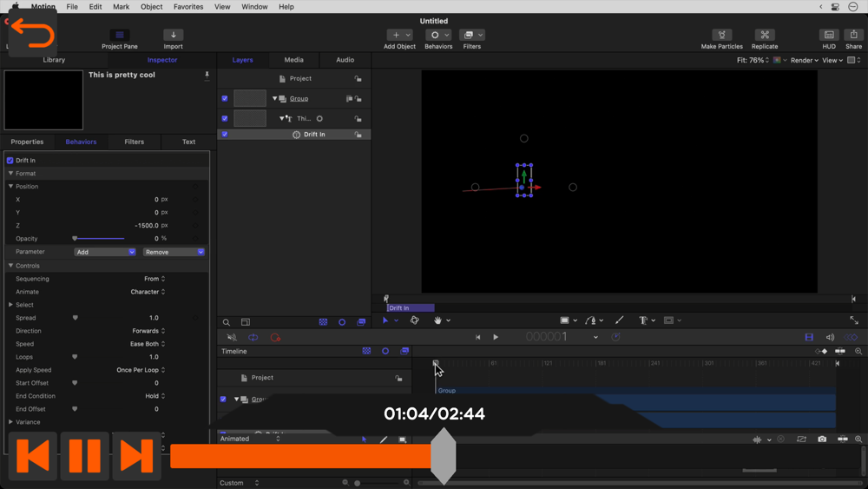
Task: Enter player mode with expand arrows icon
Action: click(x=854, y=320)
